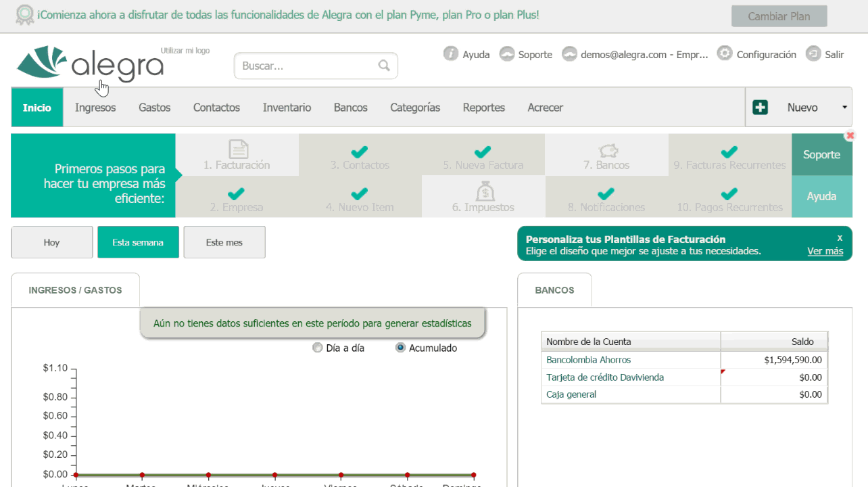Click the user account icon beside demos@alegra.com
Image resolution: width=868 pixels, height=487 pixels.
tap(570, 53)
